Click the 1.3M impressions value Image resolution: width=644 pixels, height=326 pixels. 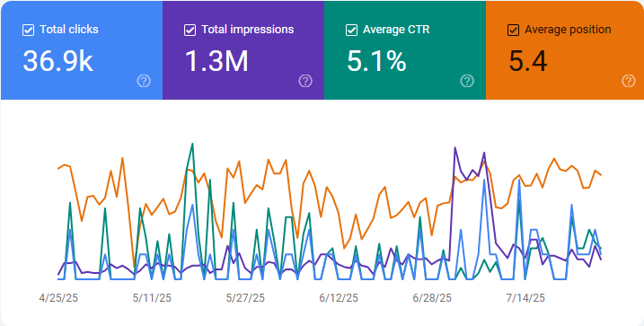tap(216, 61)
